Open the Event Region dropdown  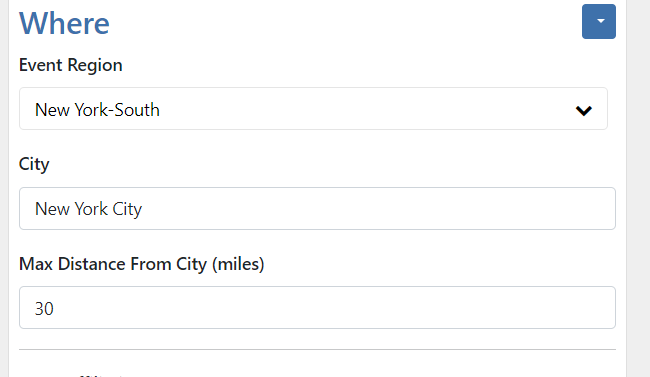click(x=313, y=109)
